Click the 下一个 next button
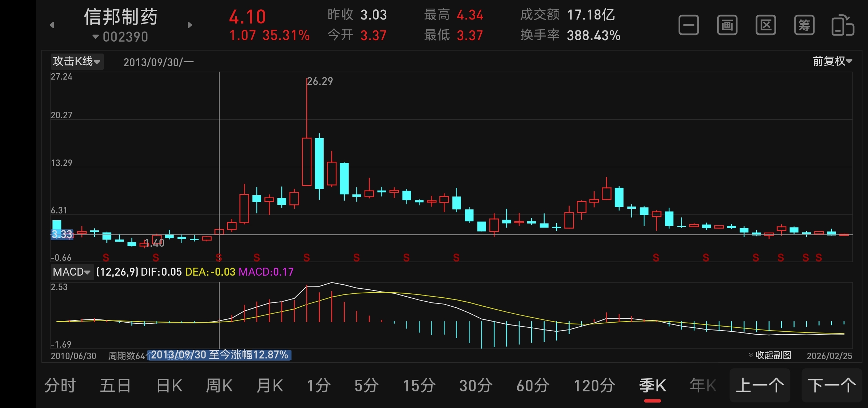This screenshot has height=408, width=868. 832,386
